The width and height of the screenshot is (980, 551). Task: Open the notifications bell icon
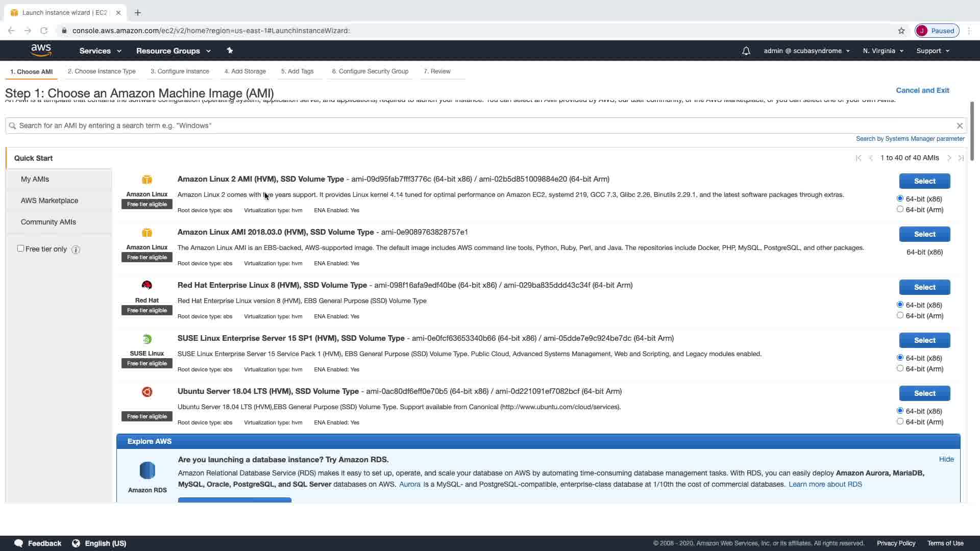point(746,51)
